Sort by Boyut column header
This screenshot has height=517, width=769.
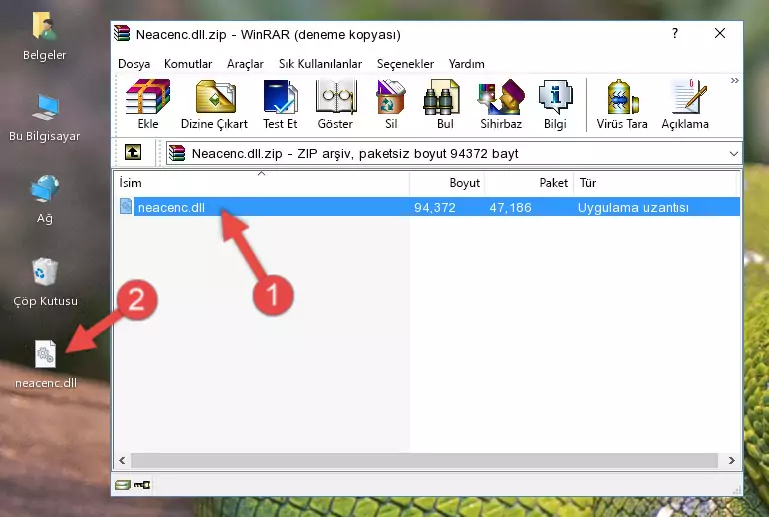(447, 183)
